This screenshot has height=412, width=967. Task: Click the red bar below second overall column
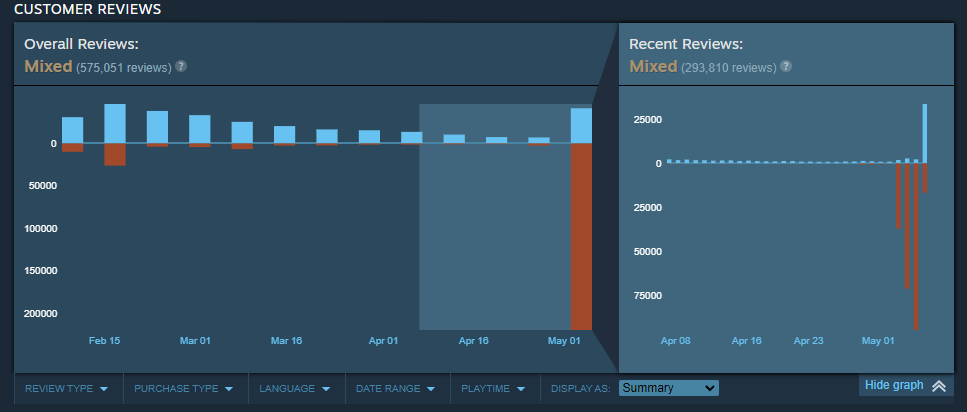(115, 154)
